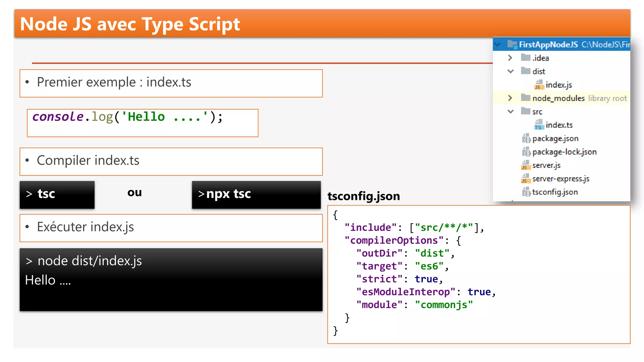The image size is (644, 362).
Task: Collapse the dist folder chevron
Action: pyautogui.click(x=511, y=71)
